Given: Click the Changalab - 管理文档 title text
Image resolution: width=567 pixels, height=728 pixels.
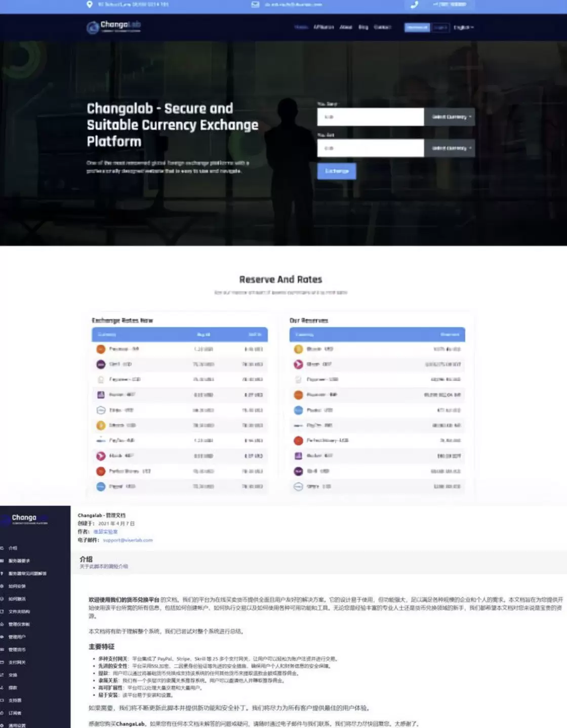Looking at the screenshot, I should click(101, 515).
